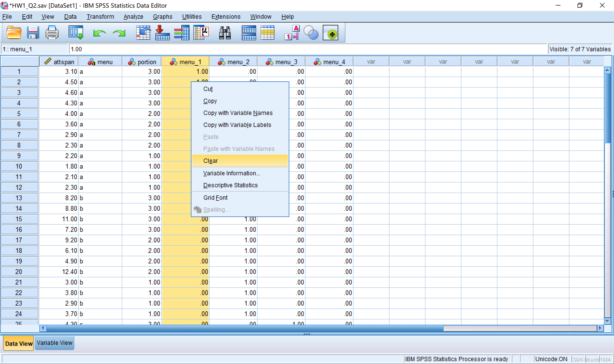This screenshot has width=614, height=364.
Task: Switch to the Variable View tab
Action: (x=54, y=343)
